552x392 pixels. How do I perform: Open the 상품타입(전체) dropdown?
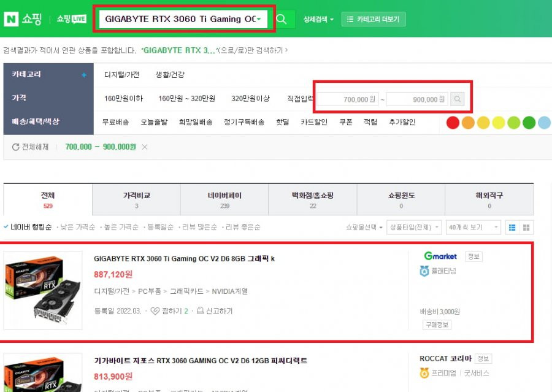point(413,227)
